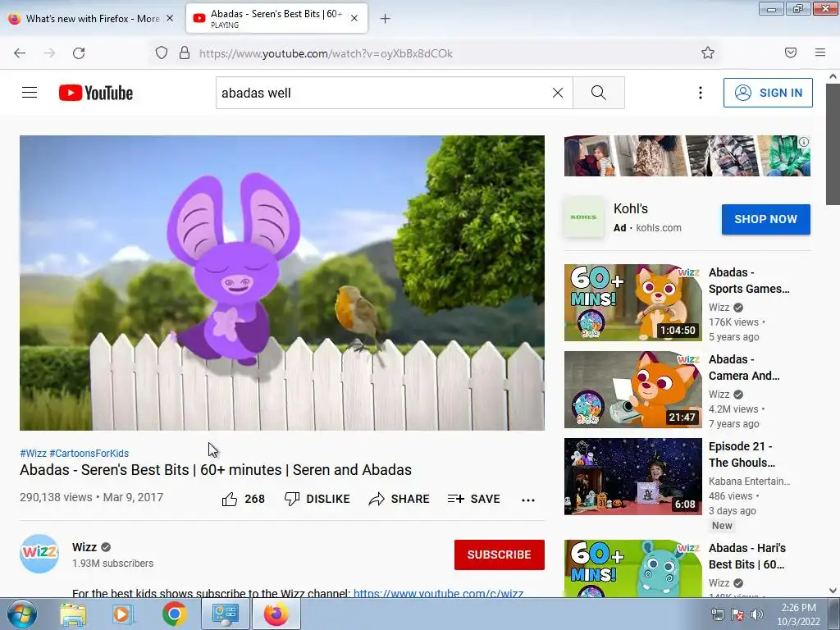Go to the YouTube home logo
This screenshot has height=630, width=840.
(x=96, y=93)
